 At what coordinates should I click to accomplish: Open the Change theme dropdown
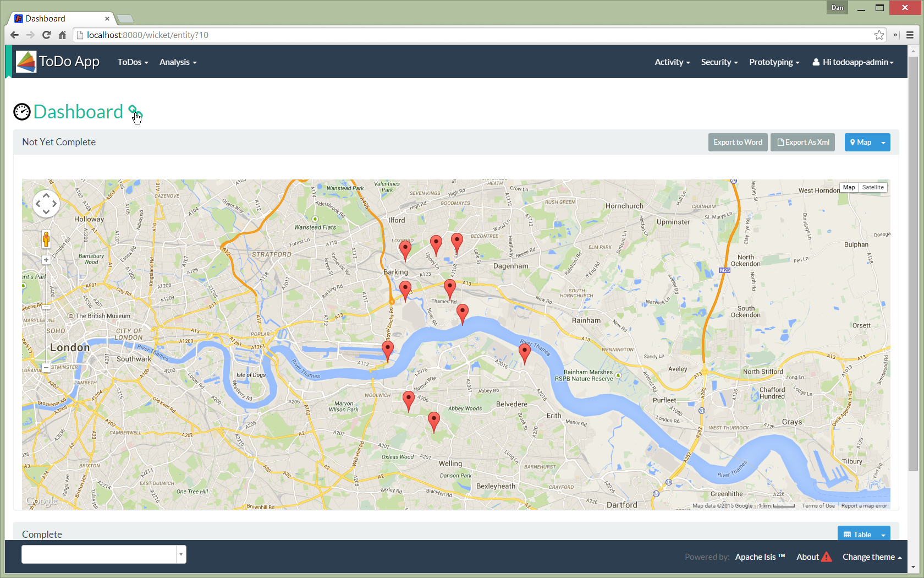tap(872, 557)
